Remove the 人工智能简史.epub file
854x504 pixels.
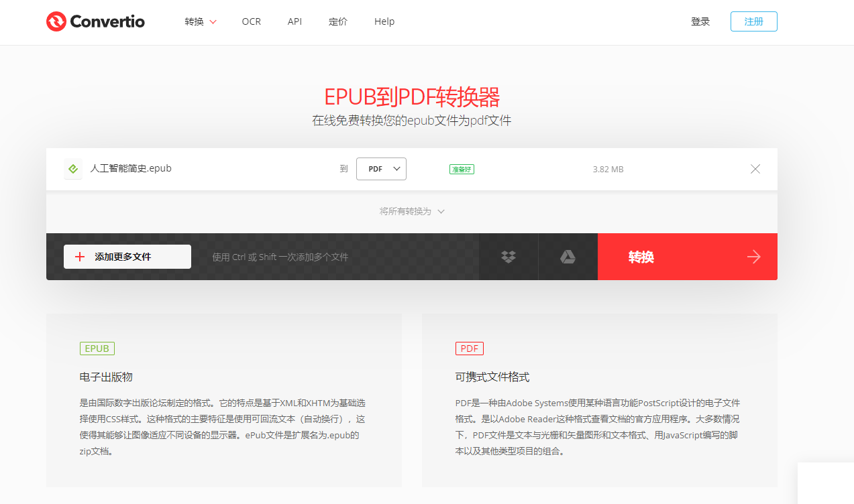coord(755,169)
